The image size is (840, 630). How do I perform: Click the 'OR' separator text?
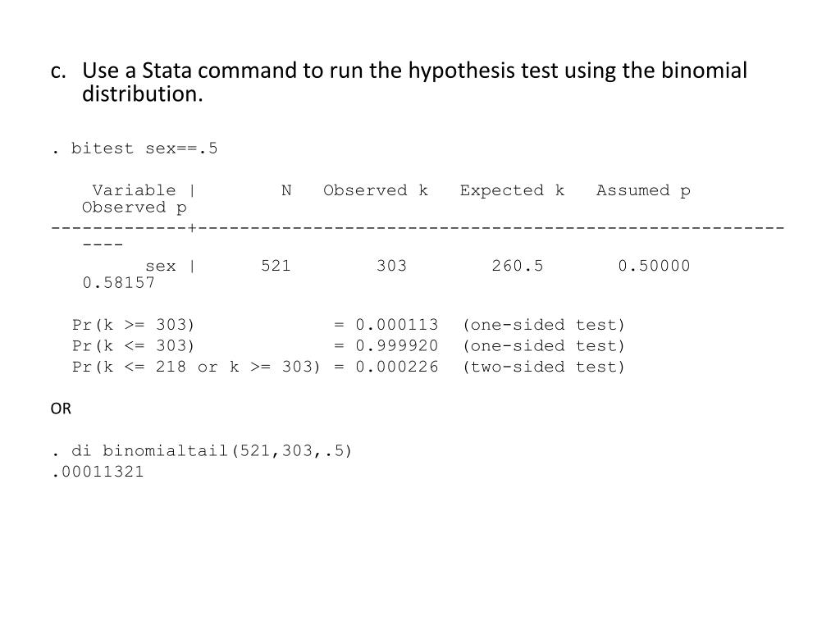coord(61,409)
